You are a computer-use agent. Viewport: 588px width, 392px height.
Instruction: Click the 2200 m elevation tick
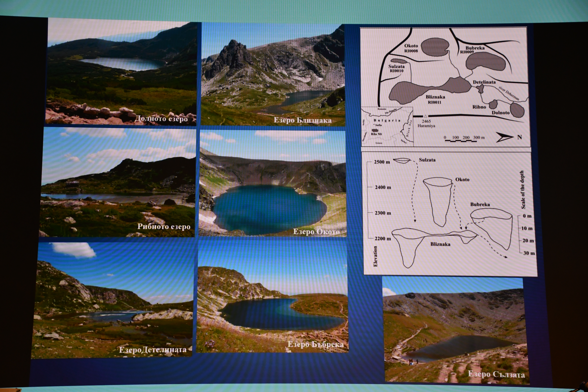pyautogui.click(x=382, y=238)
